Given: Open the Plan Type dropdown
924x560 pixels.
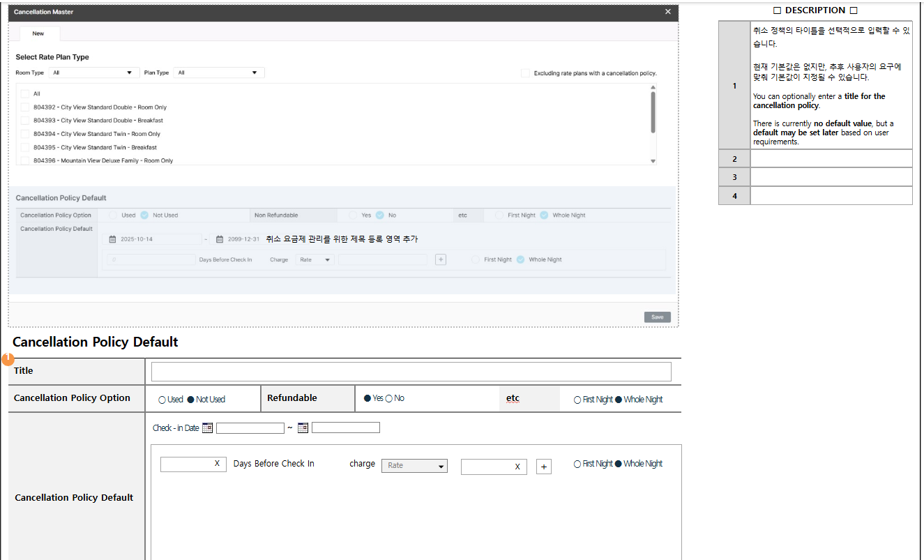Looking at the screenshot, I should click(x=218, y=73).
